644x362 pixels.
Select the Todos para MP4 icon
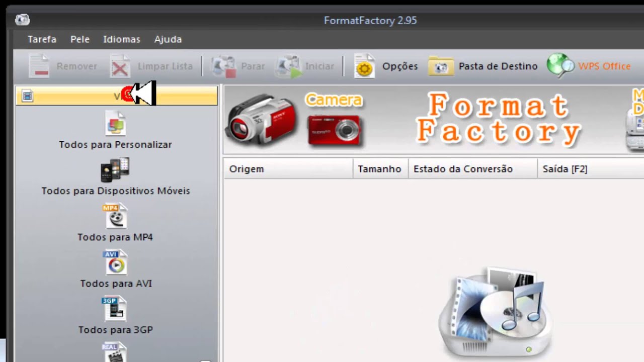tap(115, 216)
